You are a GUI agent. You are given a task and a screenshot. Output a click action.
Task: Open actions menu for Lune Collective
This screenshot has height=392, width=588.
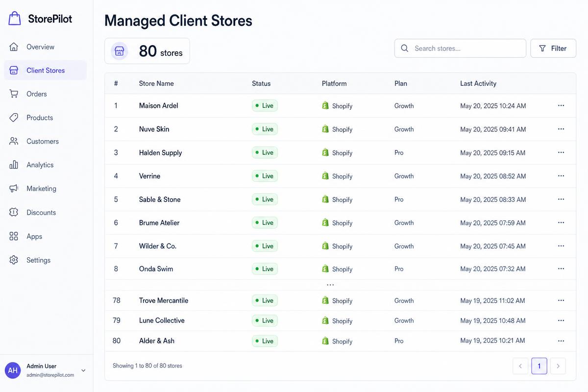pos(561,320)
